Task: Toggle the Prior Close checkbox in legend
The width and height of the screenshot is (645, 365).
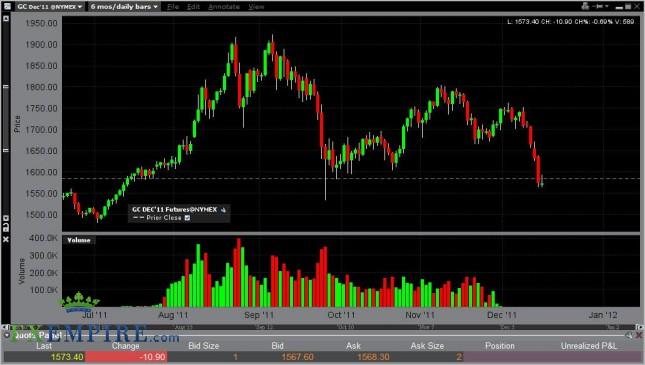Action: (187, 218)
